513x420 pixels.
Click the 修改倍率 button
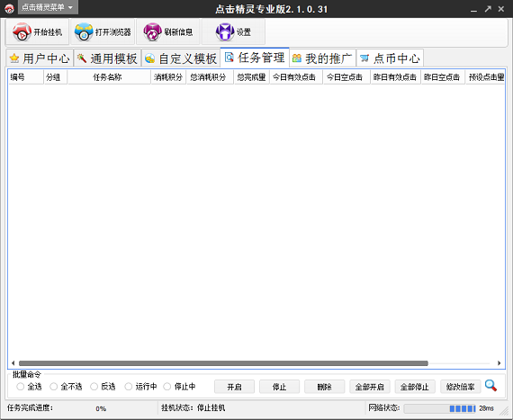click(460, 387)
